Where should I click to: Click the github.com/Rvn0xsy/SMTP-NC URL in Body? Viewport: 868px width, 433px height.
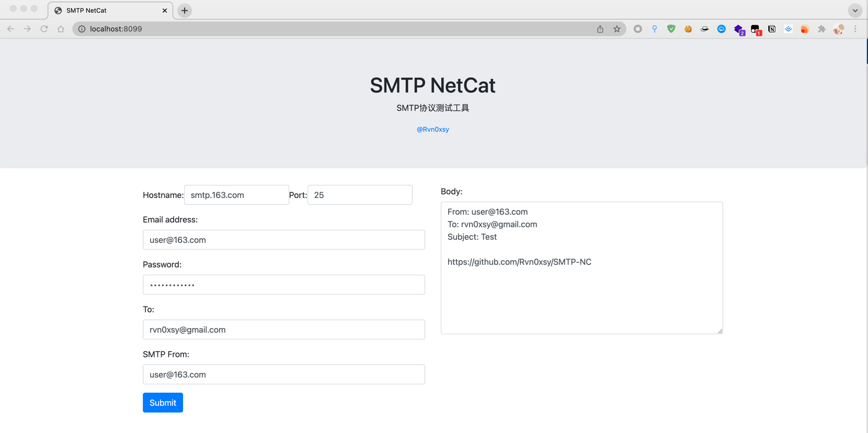pos(519,262)
